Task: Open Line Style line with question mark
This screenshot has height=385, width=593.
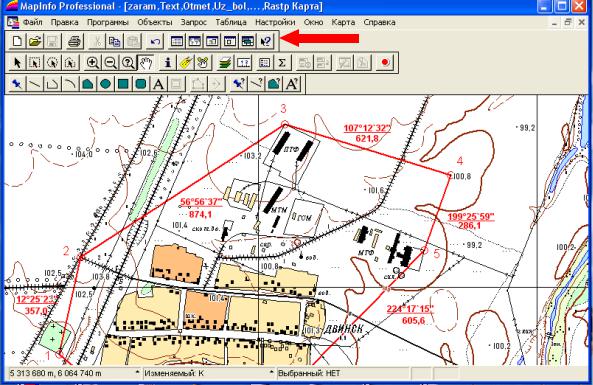Action: (256, 84)
